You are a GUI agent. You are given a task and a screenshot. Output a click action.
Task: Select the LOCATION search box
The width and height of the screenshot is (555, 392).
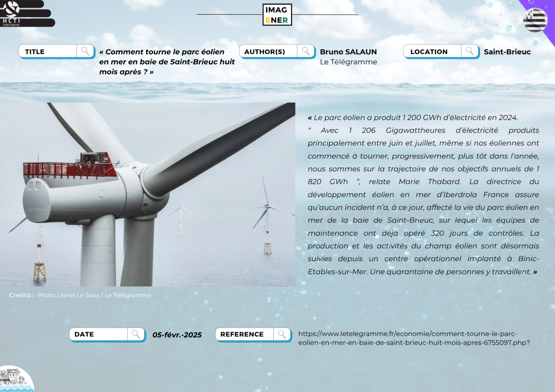441,52
